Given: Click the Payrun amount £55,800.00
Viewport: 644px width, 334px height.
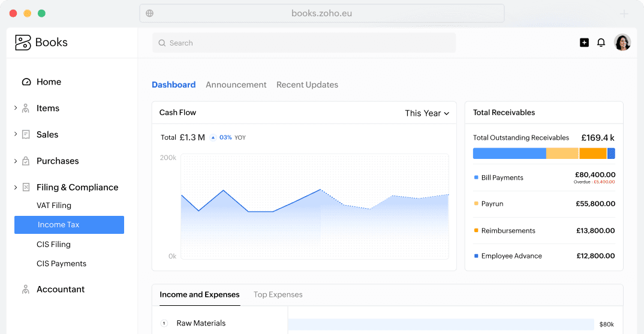Looking at the screenshot, I should pos(595,204).
